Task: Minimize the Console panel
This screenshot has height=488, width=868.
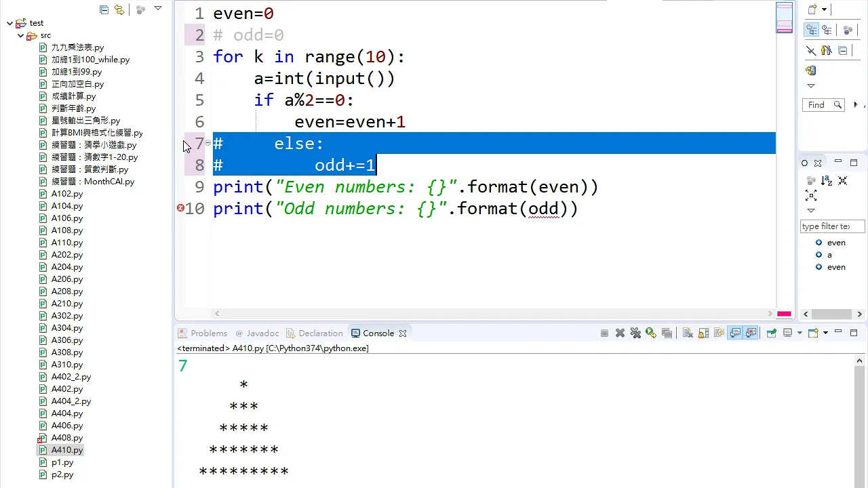Action: pyautogui.click(x=838, y=331)
